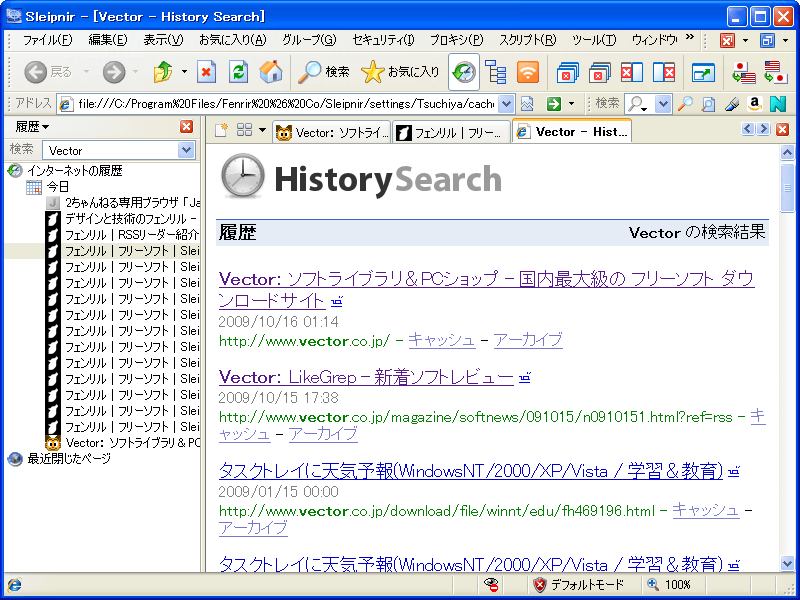
Task: Open the tab list dropdown arrow
Action: [262, 131]
